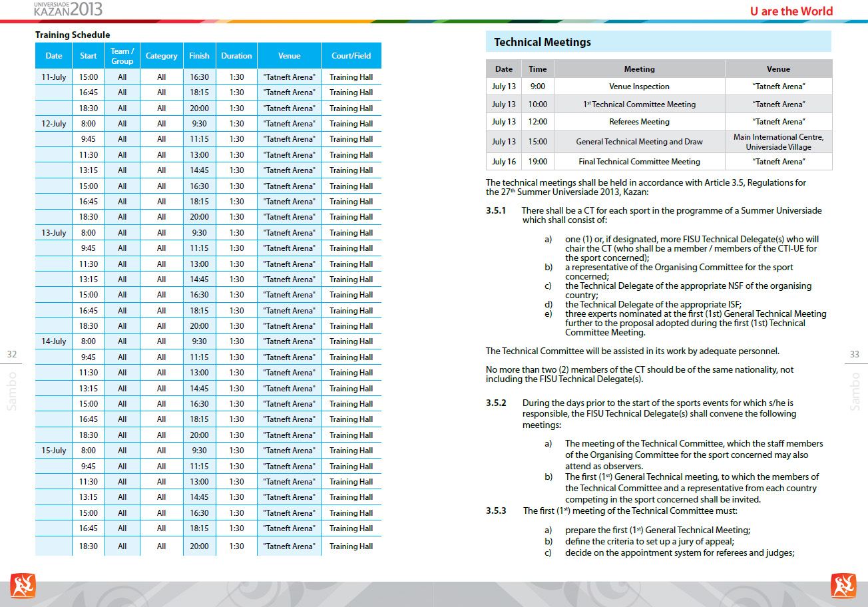Select the "Technical Meetings" section heading
868x607 pixels.
click(x=542, y=42)
